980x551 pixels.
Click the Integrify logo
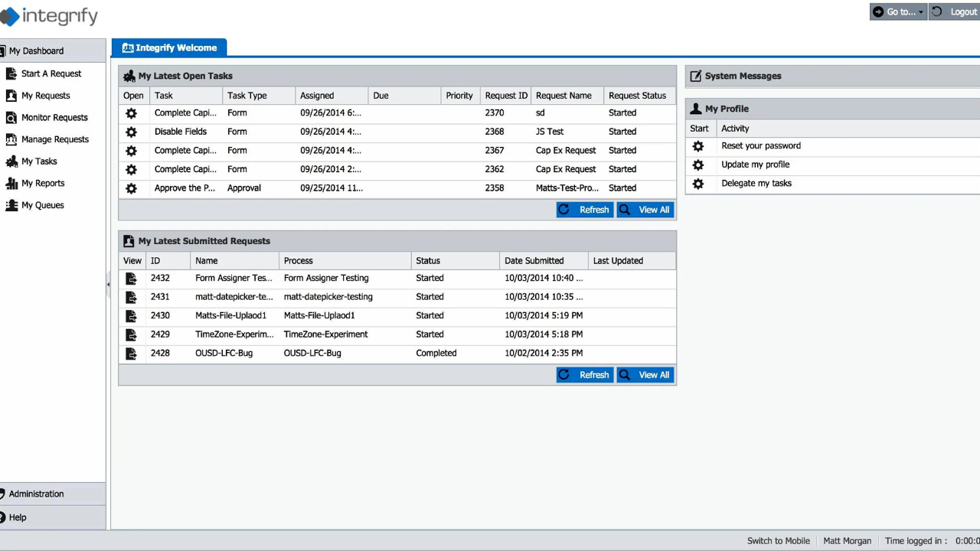click(49, 15)
